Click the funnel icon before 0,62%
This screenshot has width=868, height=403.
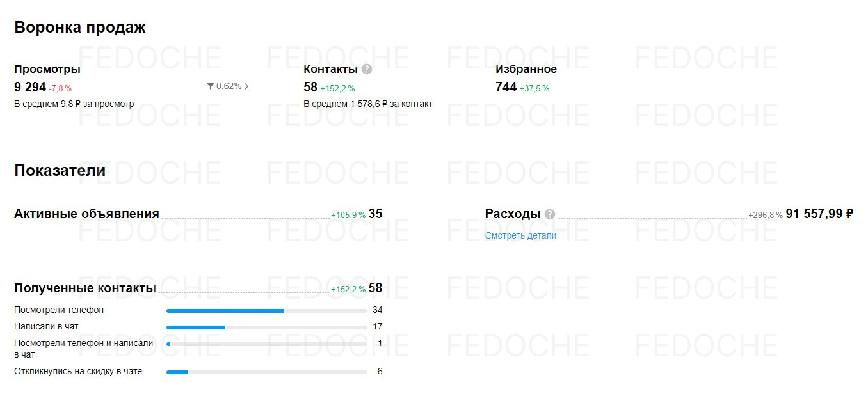(x=210, y=86)
